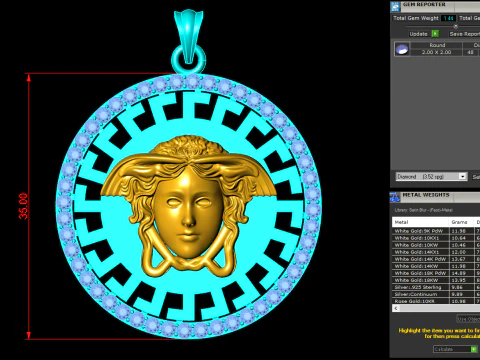Select the White Gold:14KX1 row
The width and height of the screenshot is (480, 360).
click(x=436, y=252)
